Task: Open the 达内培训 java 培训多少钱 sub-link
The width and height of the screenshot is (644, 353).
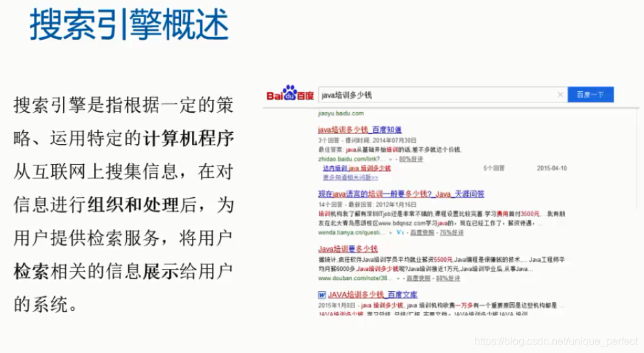Action: coord(356,168)
